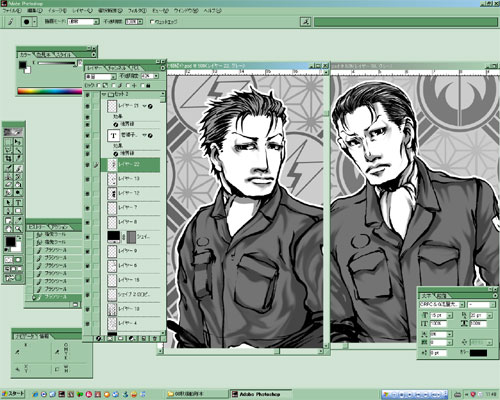The width and height of the screenshot is (500, 400).
Task: Open blend mode dropdown in Layers panel
Action: pyautogui.click(x=114, y=77)
